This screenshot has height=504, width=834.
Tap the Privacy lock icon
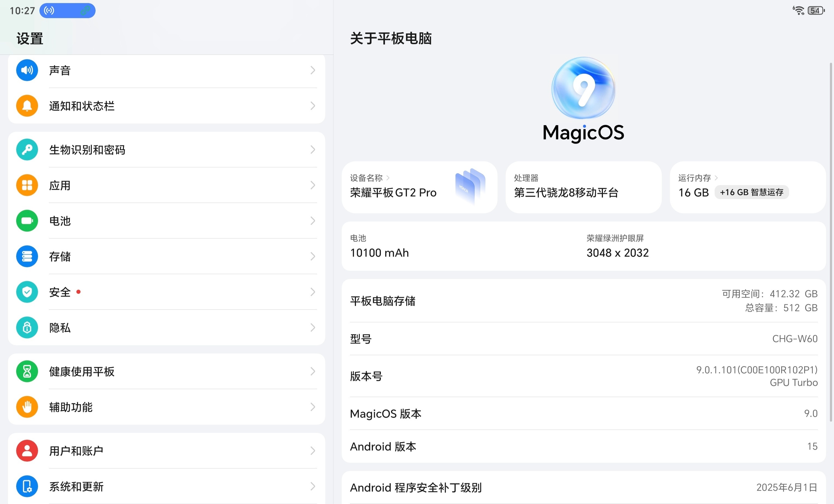pos(27,327)
